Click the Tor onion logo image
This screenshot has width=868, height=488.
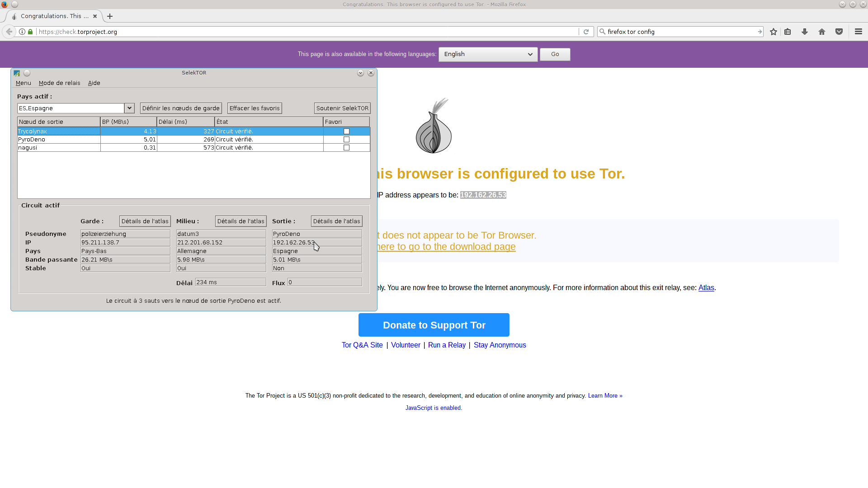(x=434, y=126)
